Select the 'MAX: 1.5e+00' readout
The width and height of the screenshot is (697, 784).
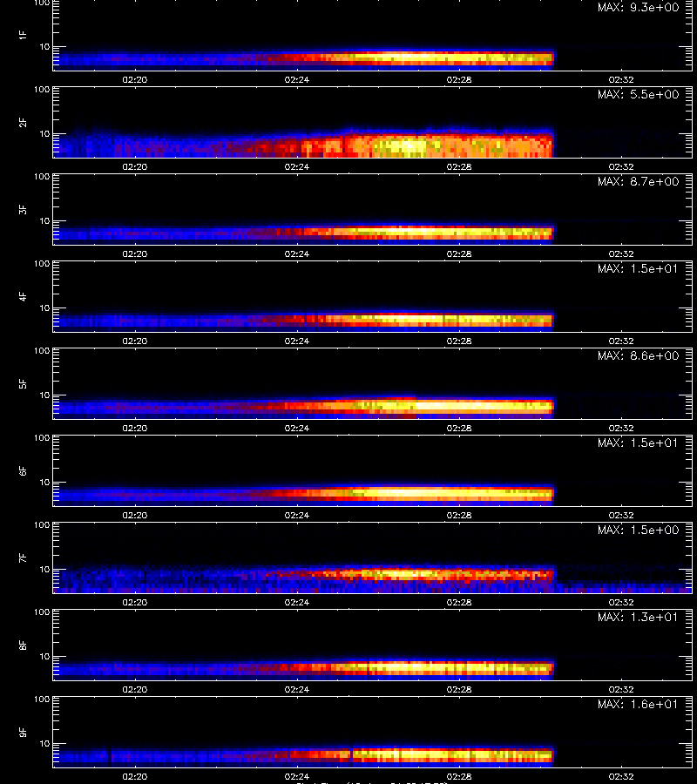tap(638, 530)
